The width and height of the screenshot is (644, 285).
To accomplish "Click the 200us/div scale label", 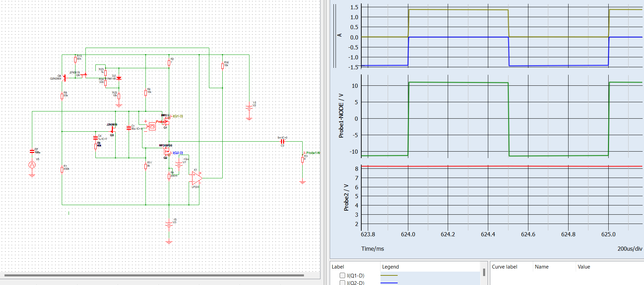I will pos(630,249).
